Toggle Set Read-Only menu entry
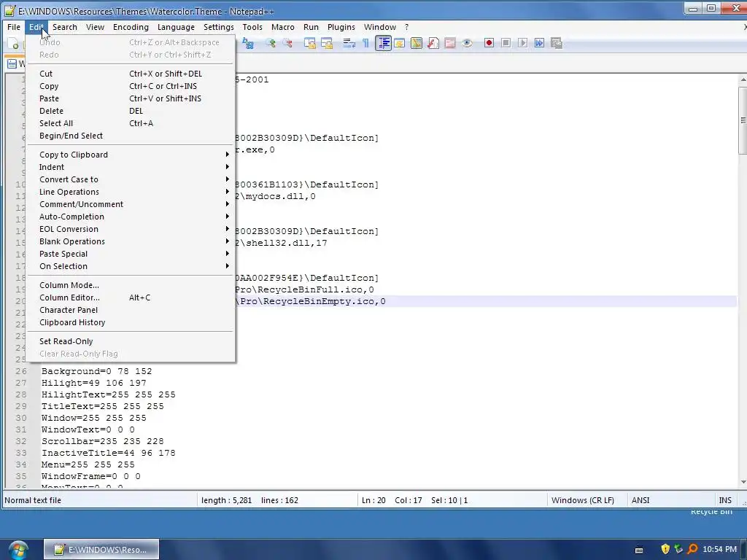Viewport: 747px width, 560px height. [131, 341]
